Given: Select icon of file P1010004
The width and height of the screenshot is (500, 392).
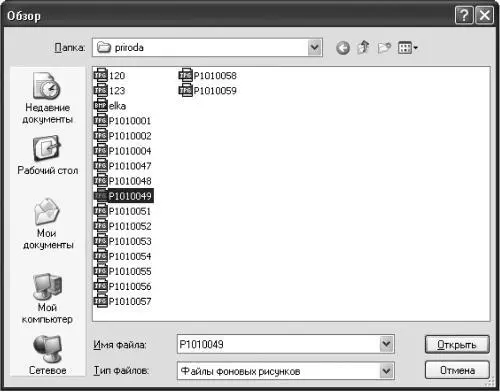Looking at the screenshot, I should tap(101, 151).
